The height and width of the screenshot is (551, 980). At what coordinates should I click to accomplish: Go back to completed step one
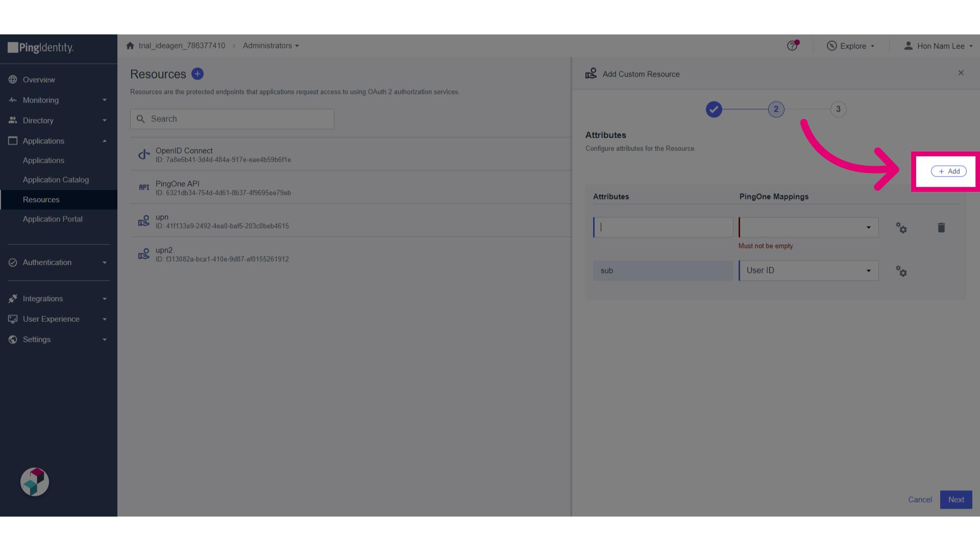pos(714,109)
